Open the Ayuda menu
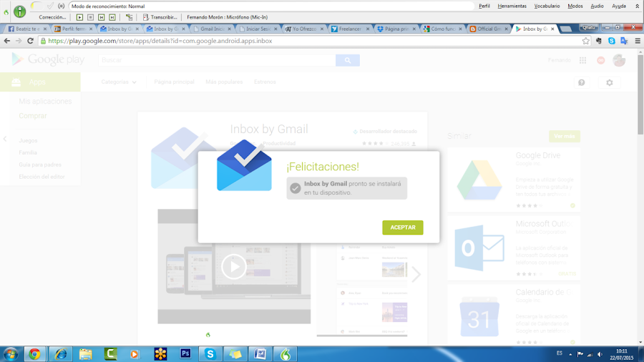 (x=618, y=6)
